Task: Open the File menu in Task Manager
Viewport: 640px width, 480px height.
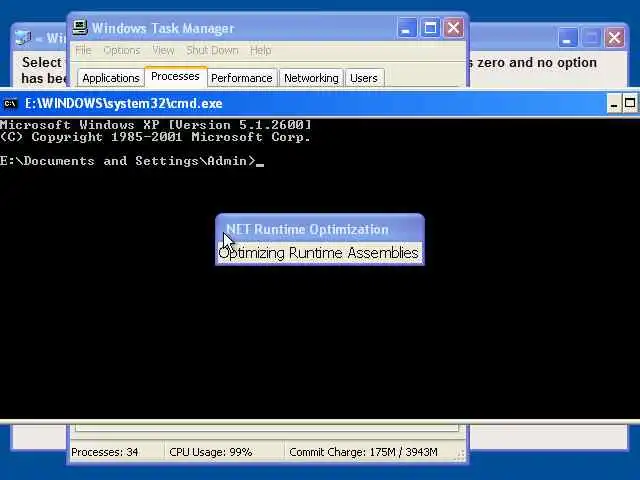Action: tap(83, 50)
